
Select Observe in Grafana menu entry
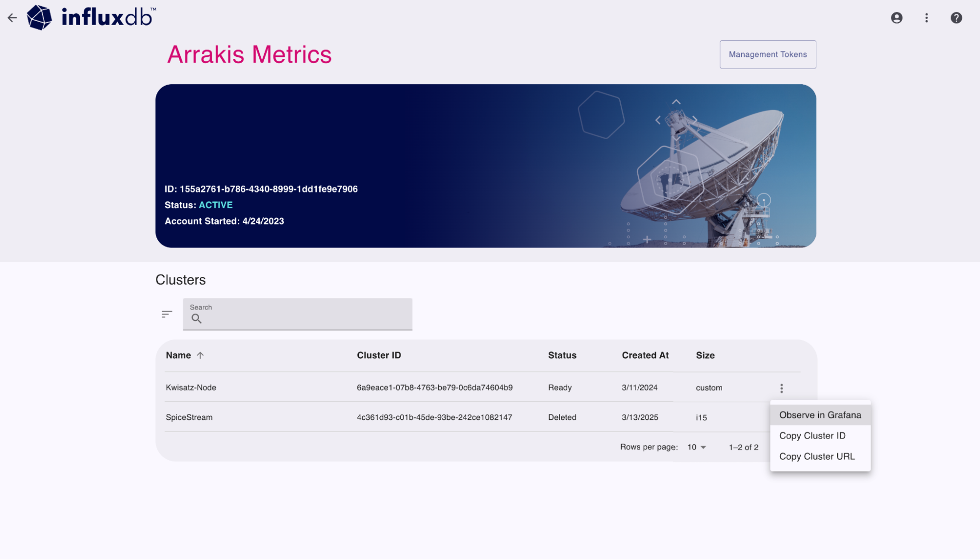pyautogui.click(x=820, y=414)
